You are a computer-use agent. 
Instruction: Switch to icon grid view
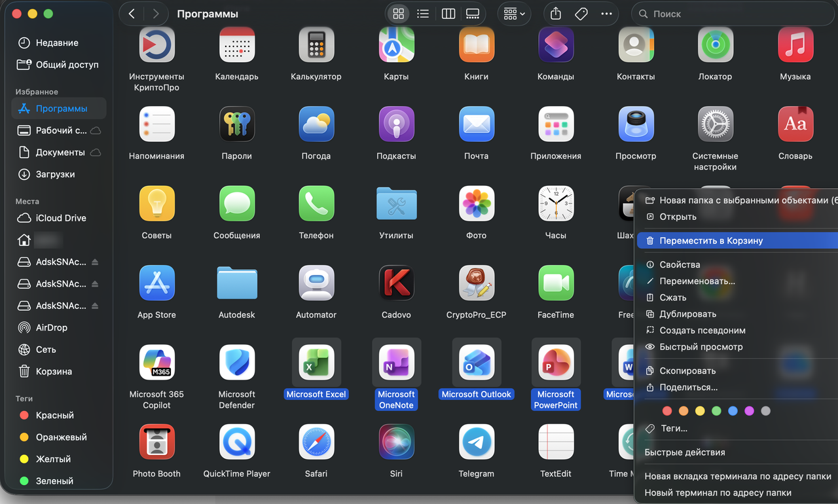(399, 14)
